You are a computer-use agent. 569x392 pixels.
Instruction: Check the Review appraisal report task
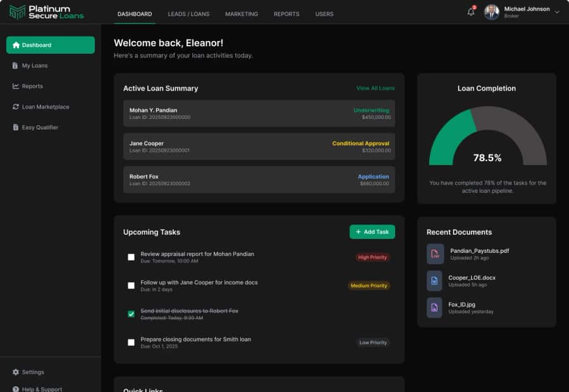click(x=132, y=257)
